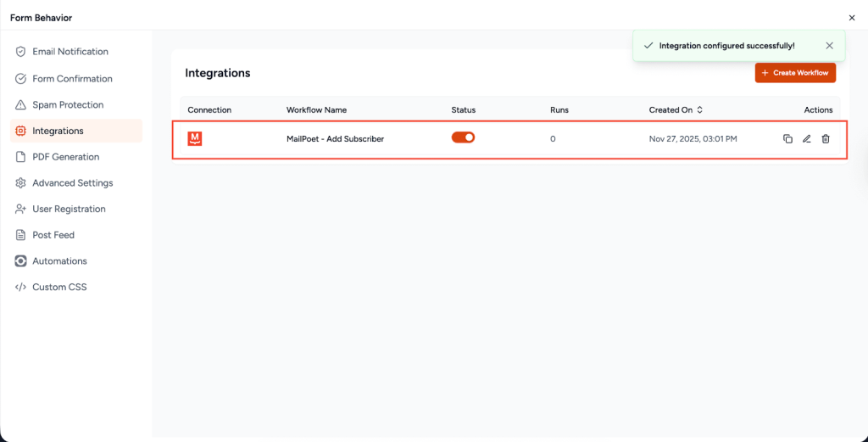Go to Advanced Settings section
This screenshot has height=442, width=868.
tap(72, 183)
